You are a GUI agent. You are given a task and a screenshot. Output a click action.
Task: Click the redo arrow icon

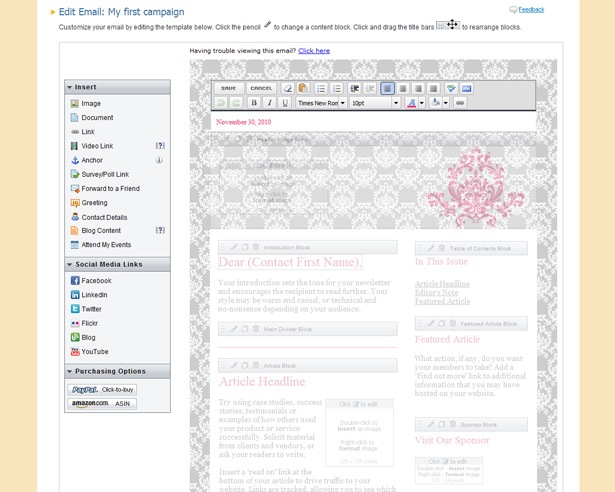pyautogui.click(x=236, y=103)
